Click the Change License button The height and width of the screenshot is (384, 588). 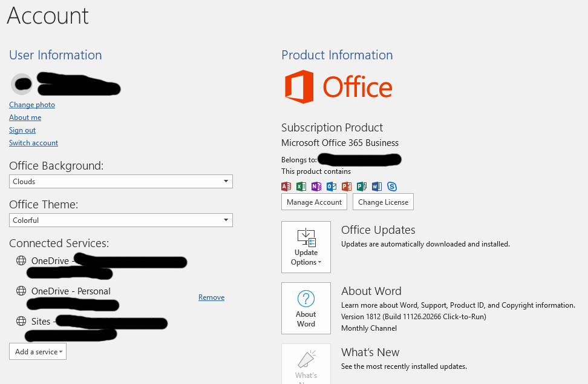(384, 202)
